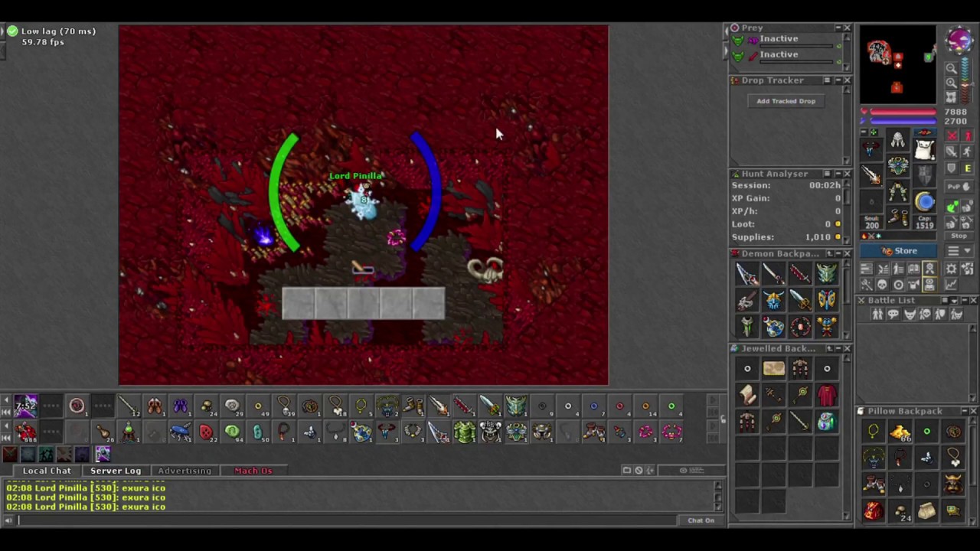This screenshot has width=980, height=551.
Task: Toggle chase opponent mode (red figure)
Action: (x=968, y=135)
